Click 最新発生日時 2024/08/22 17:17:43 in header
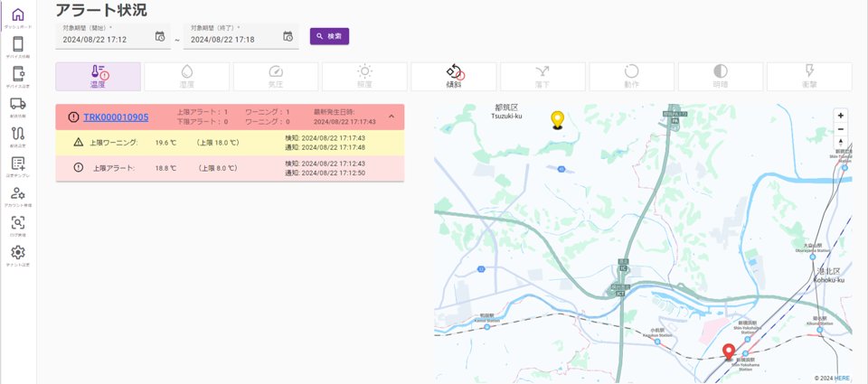 [x=344, y=117]
